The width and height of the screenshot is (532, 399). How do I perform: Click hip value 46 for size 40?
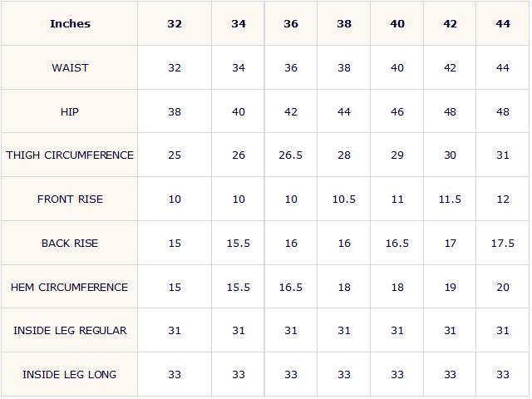[397, 111]
